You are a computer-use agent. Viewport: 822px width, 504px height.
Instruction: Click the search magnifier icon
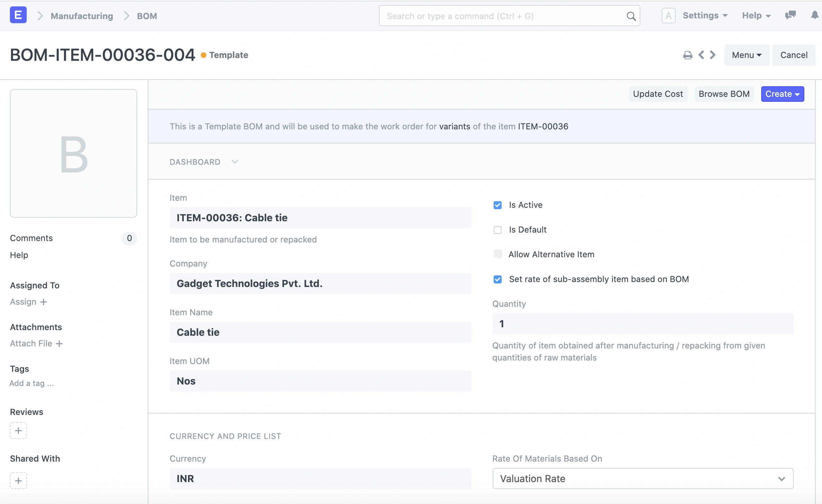pos(631,16)
